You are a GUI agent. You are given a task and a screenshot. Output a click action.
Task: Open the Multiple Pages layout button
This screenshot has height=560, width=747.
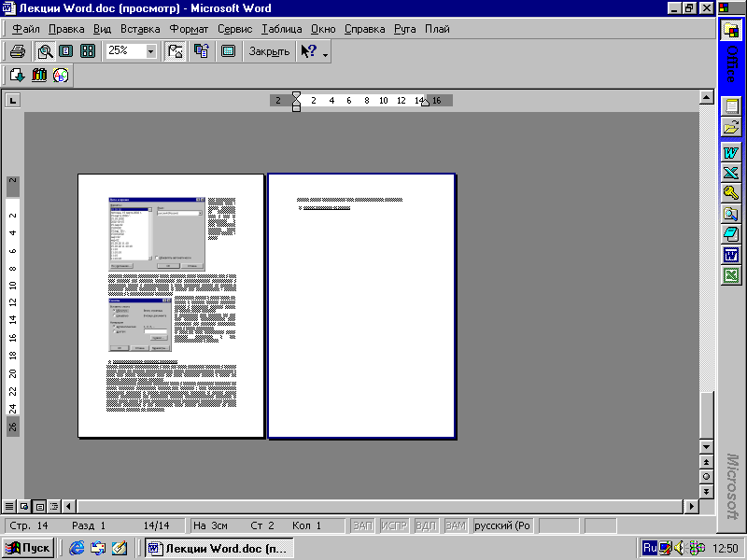tap(88, 51)
